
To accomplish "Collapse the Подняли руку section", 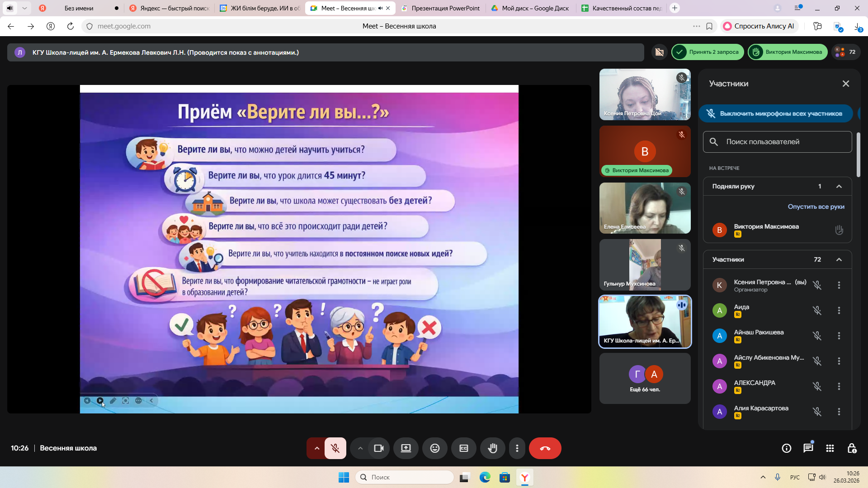I will (839, 186).
